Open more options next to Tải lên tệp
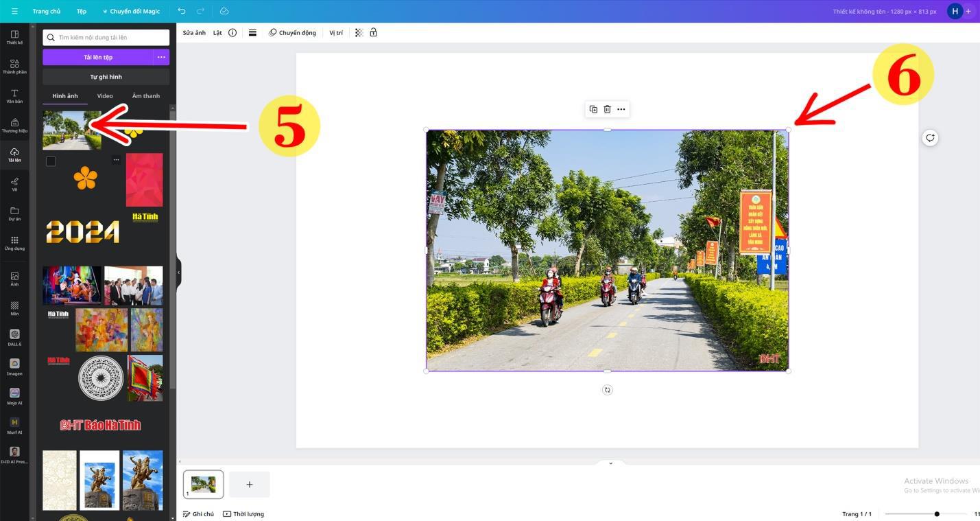 (161, 57)
